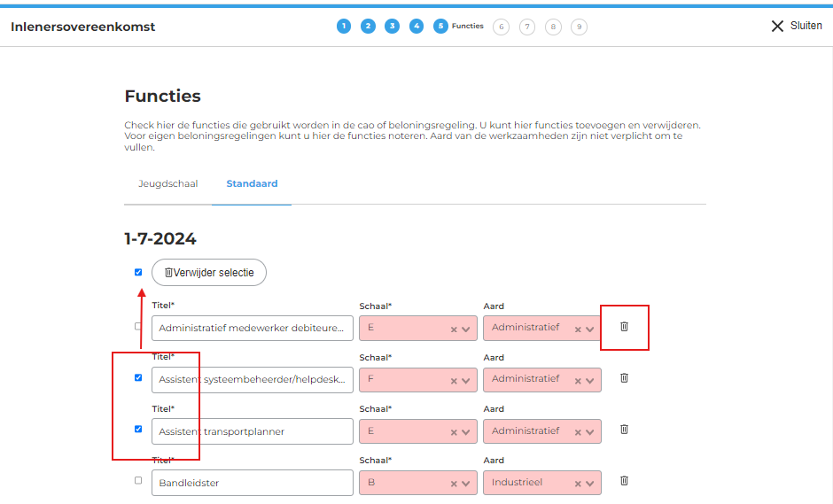Select the Standaard tab
Screen dimensions: 833x504
pos(252,184)
